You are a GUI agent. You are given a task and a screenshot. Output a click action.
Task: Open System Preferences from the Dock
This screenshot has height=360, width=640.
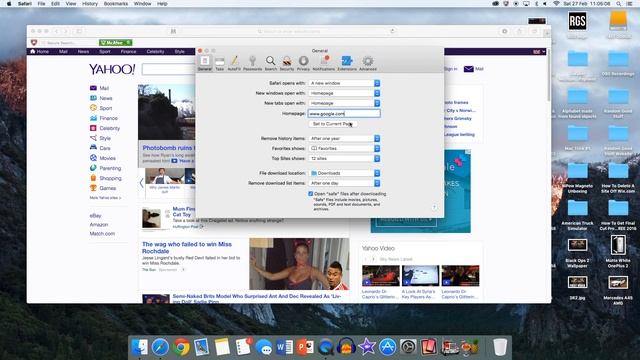point(408,347)
